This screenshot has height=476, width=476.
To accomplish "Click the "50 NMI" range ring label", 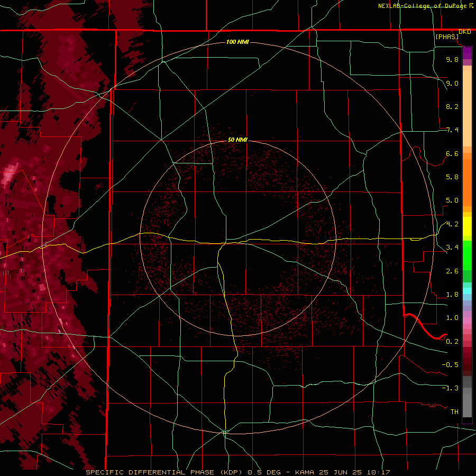I will pos(237,140).
